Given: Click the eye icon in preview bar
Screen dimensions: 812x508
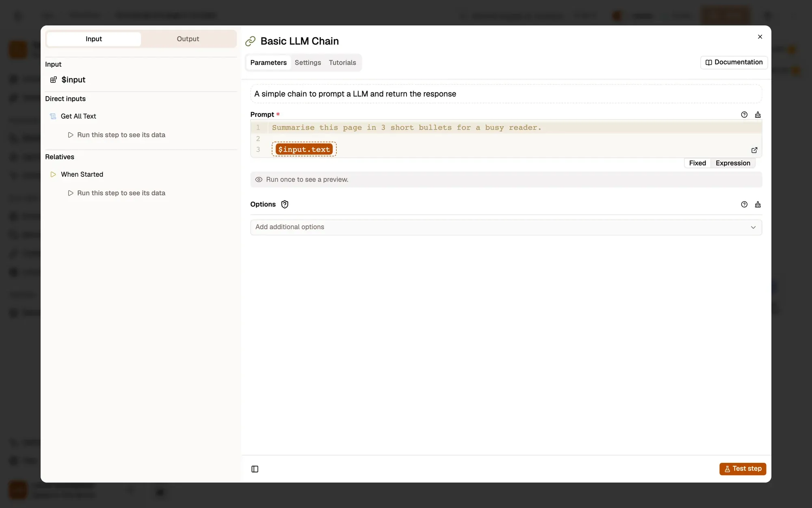Looking at the screenshot, I should (259, 180).
